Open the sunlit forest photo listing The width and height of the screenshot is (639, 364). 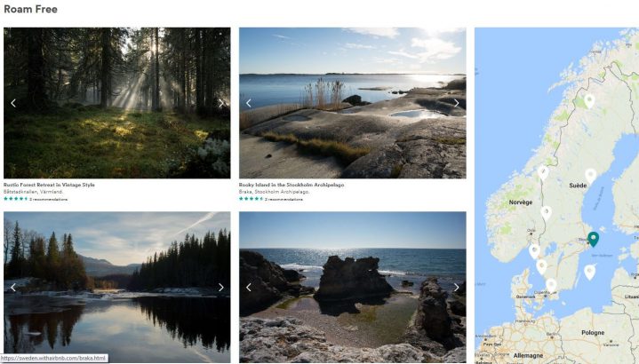(x=117, y=103)
